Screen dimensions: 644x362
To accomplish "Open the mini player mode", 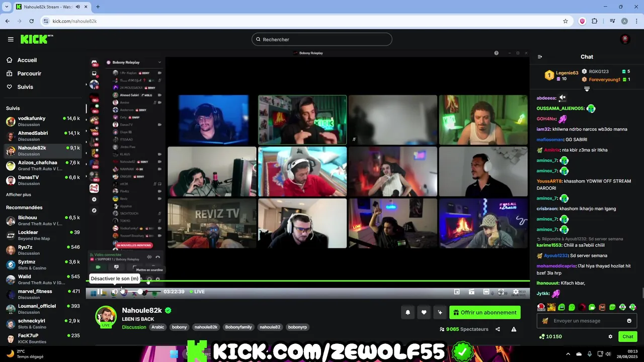I will coord(457,292).
